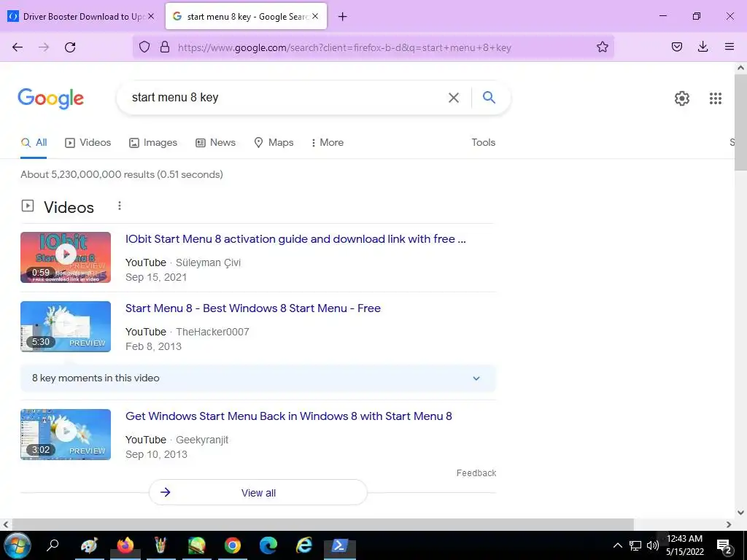Open the notification center icon
Image resolution: width=747 pixels, height=560 pixels.
[x=724, y=545]
